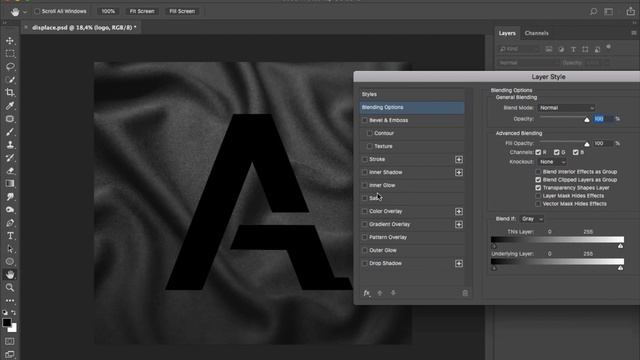Open Hand tool preset picker arrow
Image resolution: width=640 pixels, height=360 pixels.
pos(25,12)
